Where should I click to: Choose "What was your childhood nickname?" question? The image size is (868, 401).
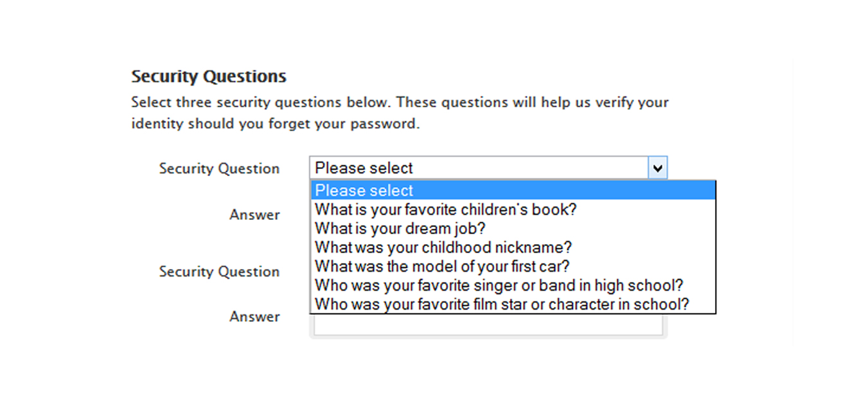(x=443, y=247)
